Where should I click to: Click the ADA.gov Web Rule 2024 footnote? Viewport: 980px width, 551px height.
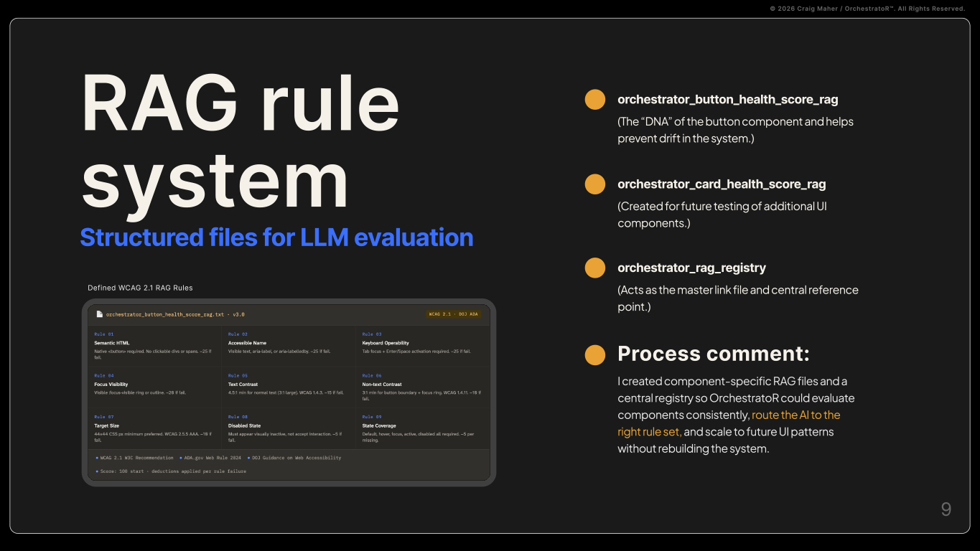point(210,458)
